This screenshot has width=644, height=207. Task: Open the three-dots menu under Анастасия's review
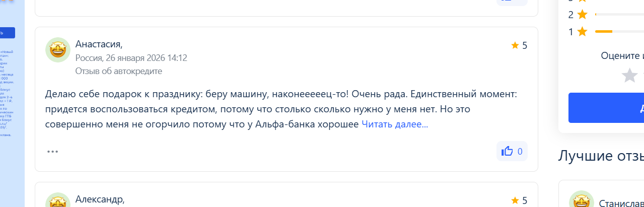[x=53, y=151]
